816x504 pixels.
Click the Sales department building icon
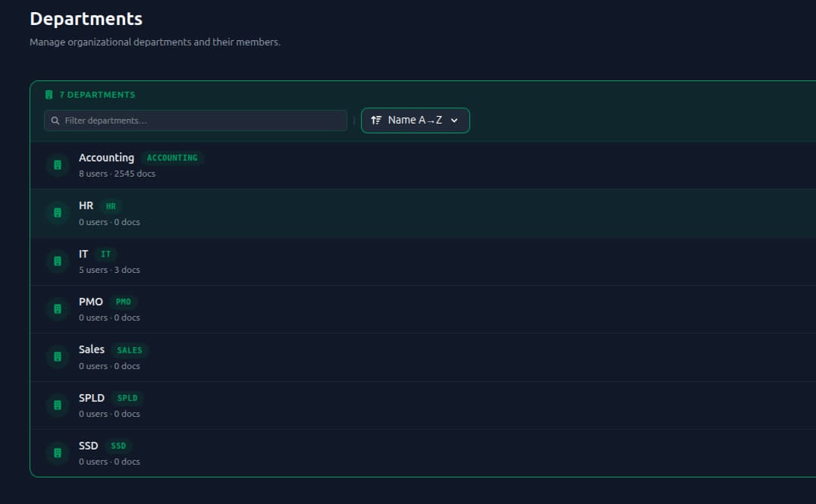pyautogui.click(x=58, y=357)
